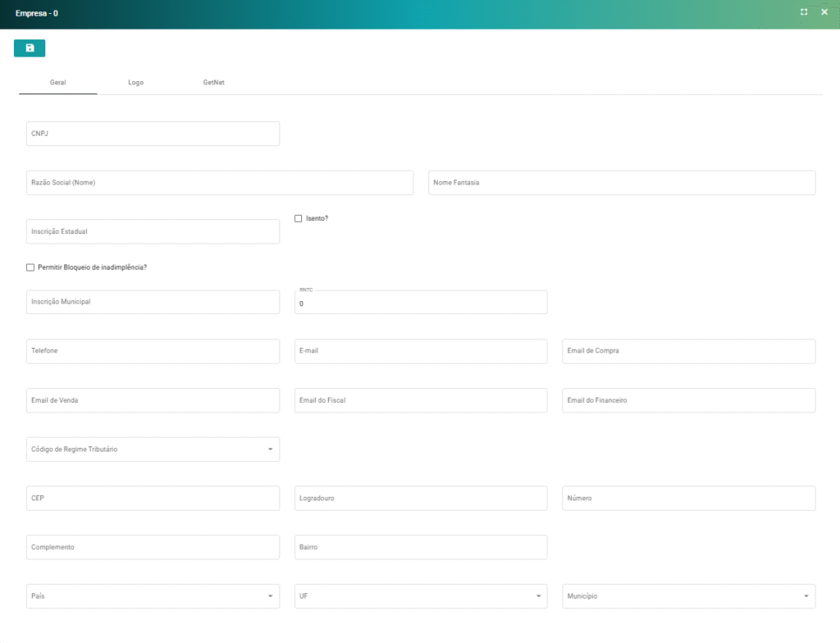Viewport: 840px width, 643px height.
Task: Focus the CEP postal code field
Action: coord(153,499)
